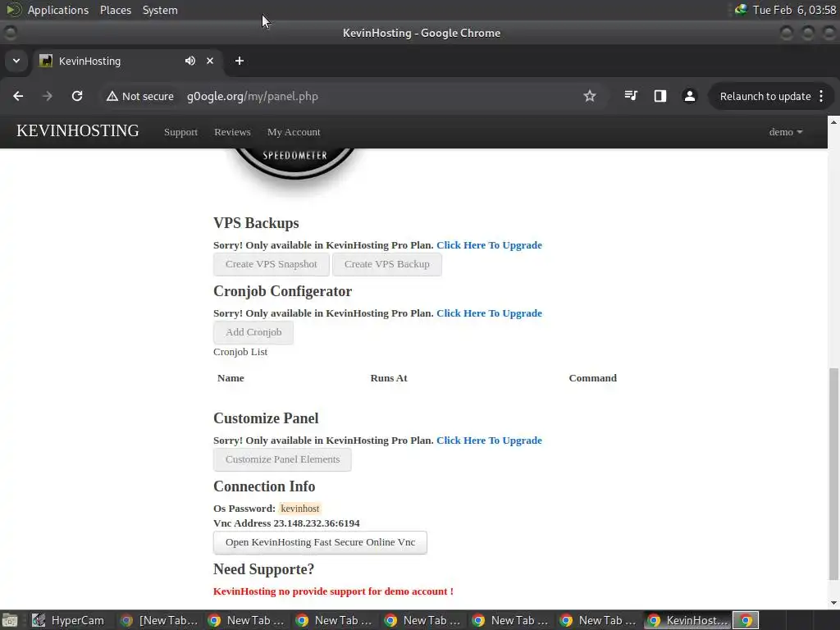Image resolution: width=840 pixels, height=630 pixels.
Task: Click the Cronjob List label
Action: (x=240, y=352)
